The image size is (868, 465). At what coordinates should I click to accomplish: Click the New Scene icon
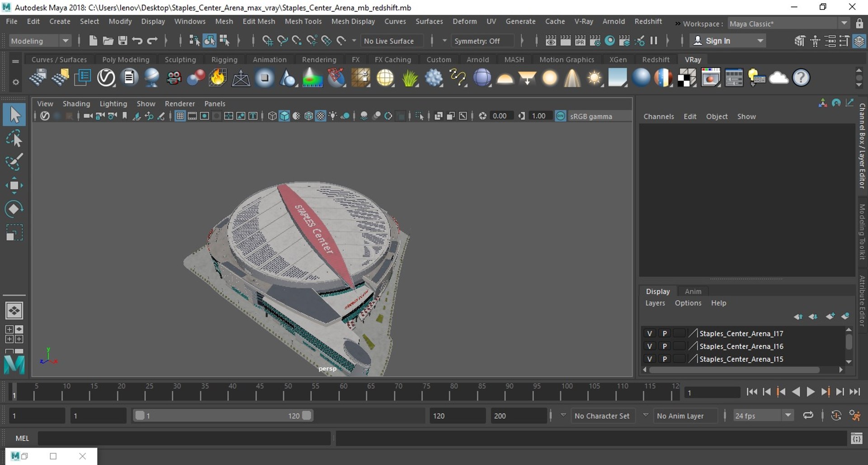pyautogui.click(x=93, y=41)
